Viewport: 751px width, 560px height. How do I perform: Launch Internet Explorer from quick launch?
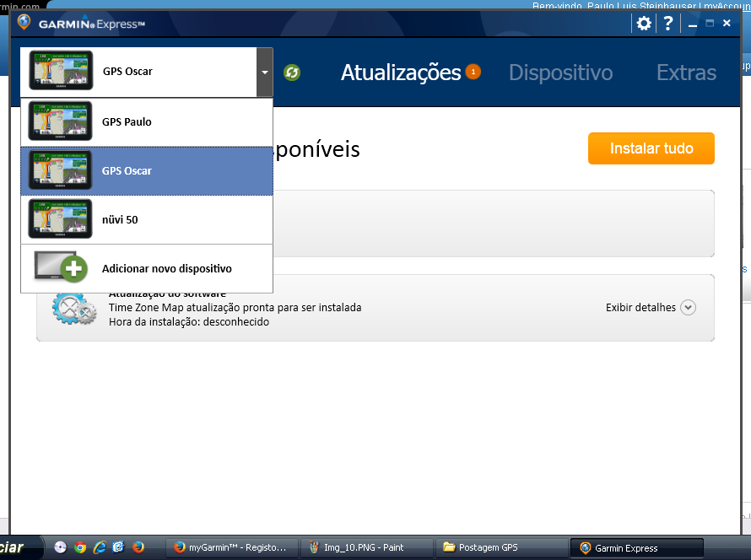pos(100,547)
